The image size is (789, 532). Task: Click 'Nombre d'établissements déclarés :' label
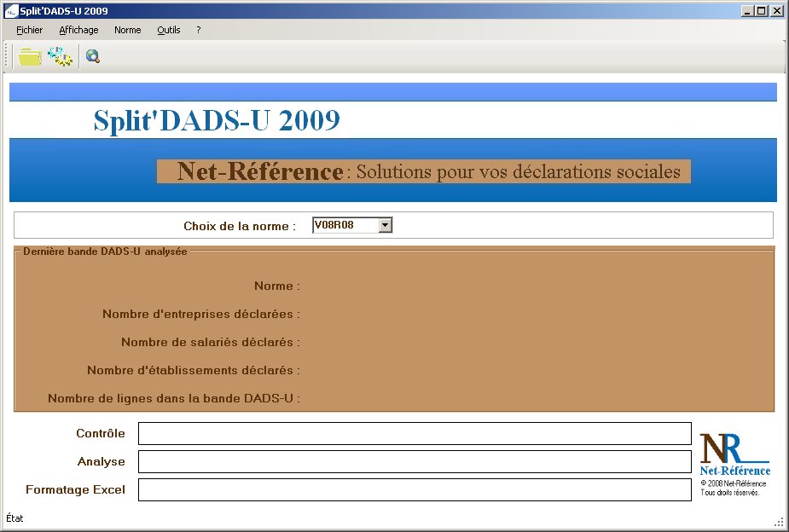point(194,370)
